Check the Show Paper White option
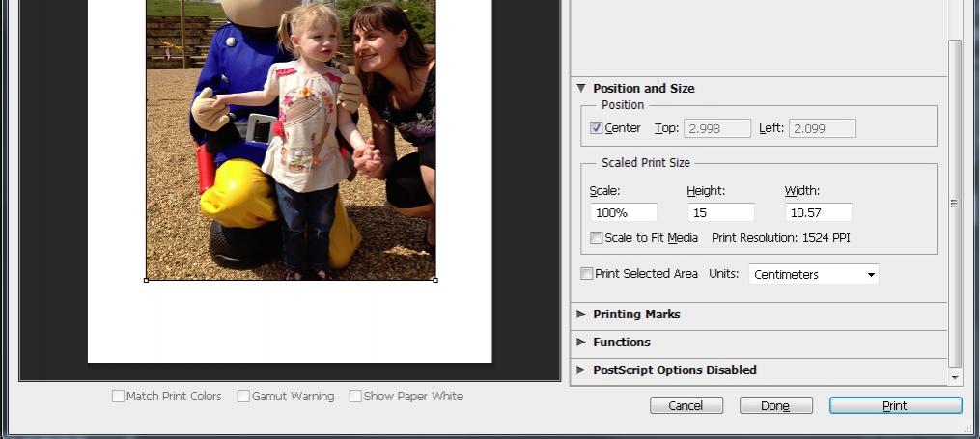 (x=355, y=396)
